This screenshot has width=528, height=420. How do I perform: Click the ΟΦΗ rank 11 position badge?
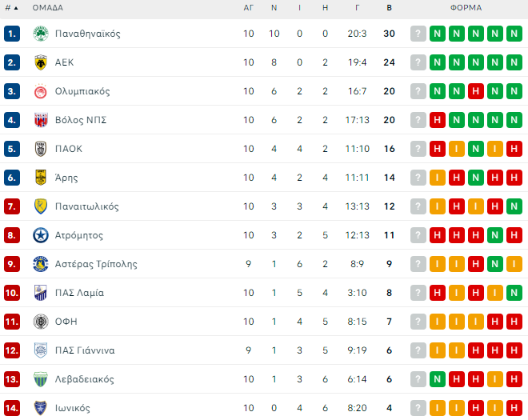click(12, 322)
